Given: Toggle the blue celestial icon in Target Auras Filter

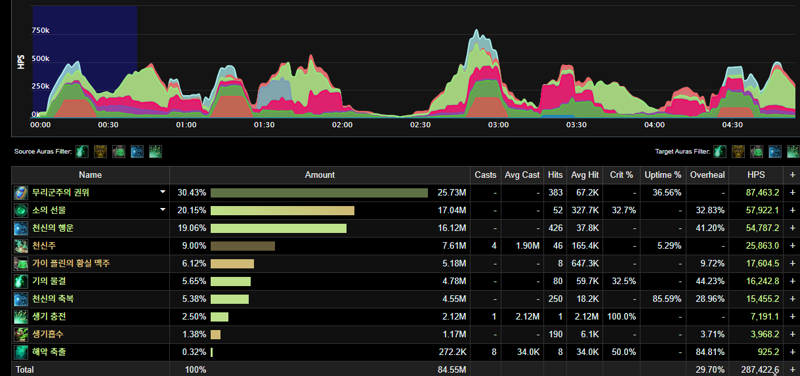Looking at the screenshot, I should point(775,152).
